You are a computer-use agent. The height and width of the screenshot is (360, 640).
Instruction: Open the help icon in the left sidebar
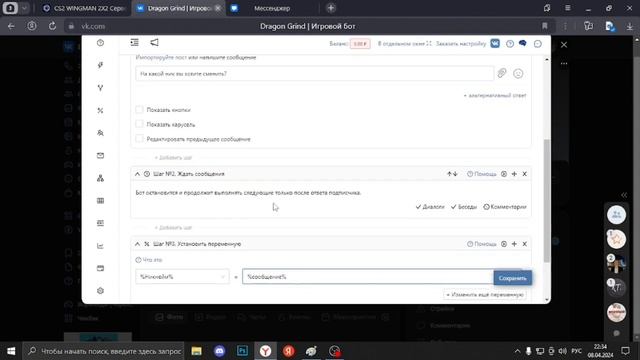pyautogui.click(x=100, y=43)
